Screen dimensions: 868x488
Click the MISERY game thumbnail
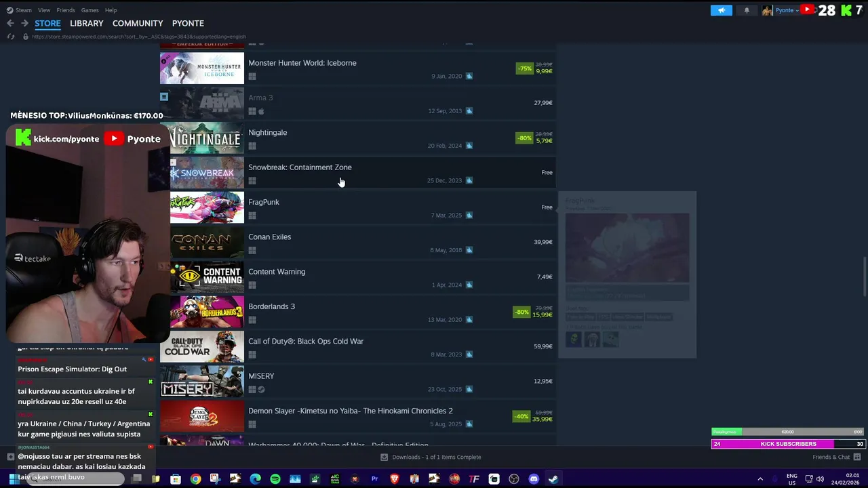(202, 382)
